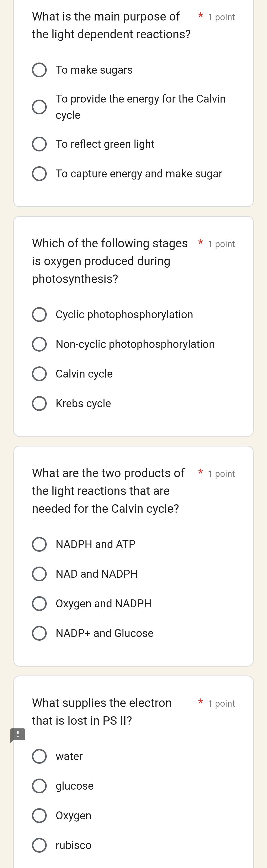Click the "1 point" label on the Calvin cycle question
The image size is (267, 868).
221,473
